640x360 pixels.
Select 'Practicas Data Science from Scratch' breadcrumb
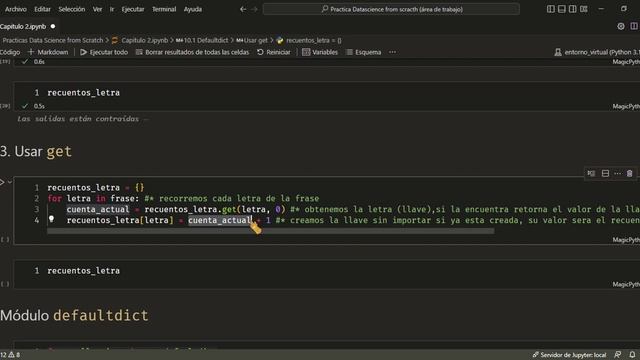53,40
